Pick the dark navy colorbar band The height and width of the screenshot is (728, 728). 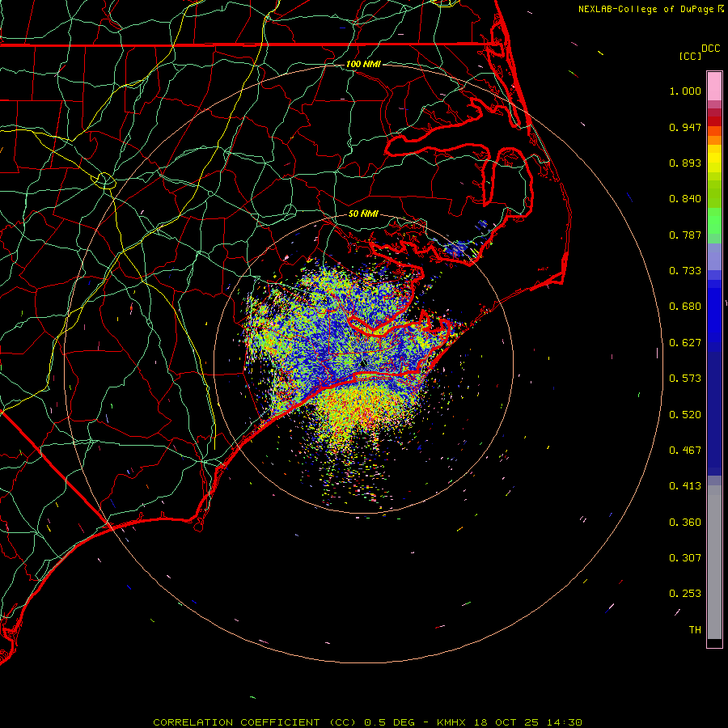point(714,409)
